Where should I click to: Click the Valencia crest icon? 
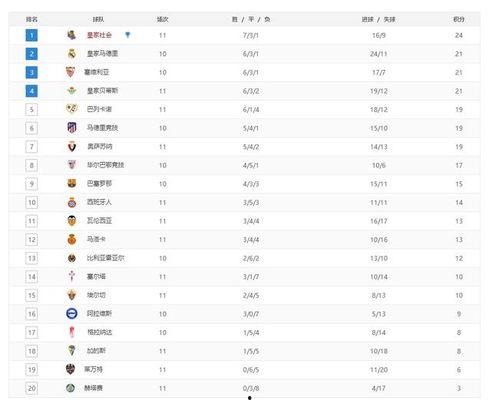tap(72, 221)
